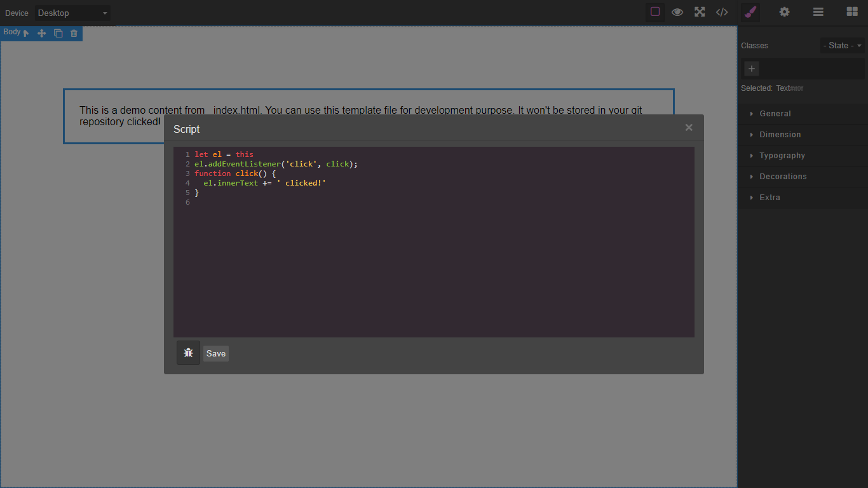Expand the Dimension section
The width and height of the screenshot is (868, 488).
782,134
